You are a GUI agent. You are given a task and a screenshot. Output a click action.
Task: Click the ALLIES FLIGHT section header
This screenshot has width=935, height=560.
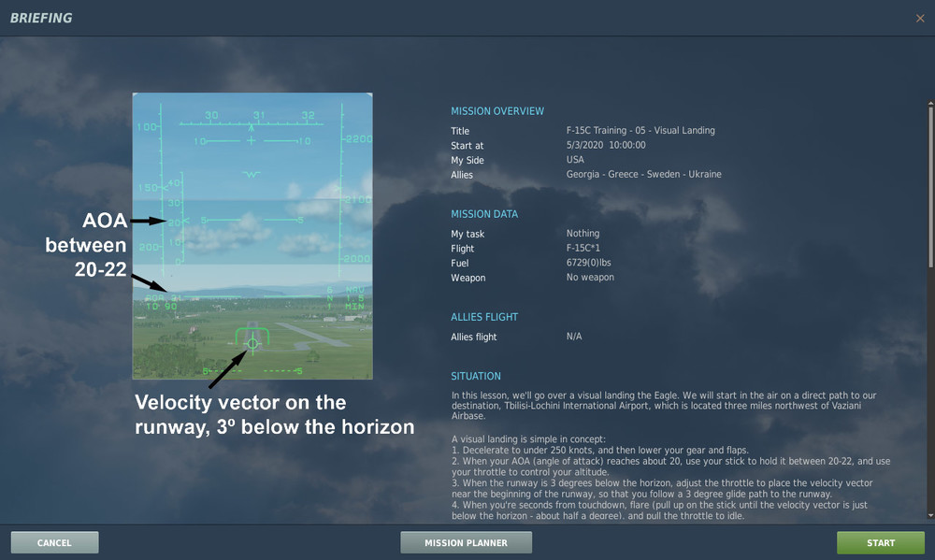[484, 317]
